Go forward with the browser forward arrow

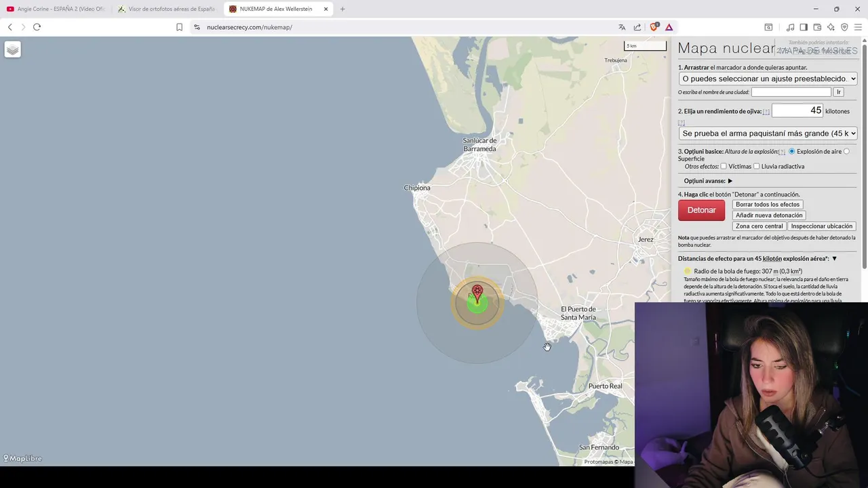(x=23, y=27)
